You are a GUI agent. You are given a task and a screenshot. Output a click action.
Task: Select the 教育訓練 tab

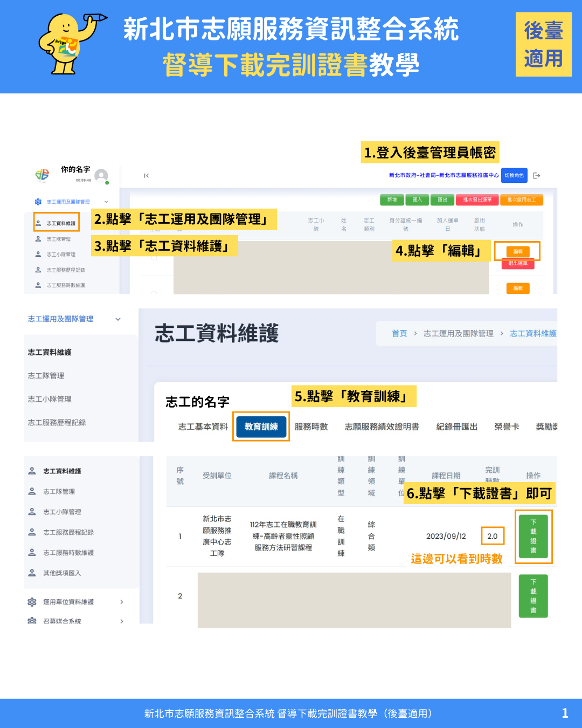(261, 427)
